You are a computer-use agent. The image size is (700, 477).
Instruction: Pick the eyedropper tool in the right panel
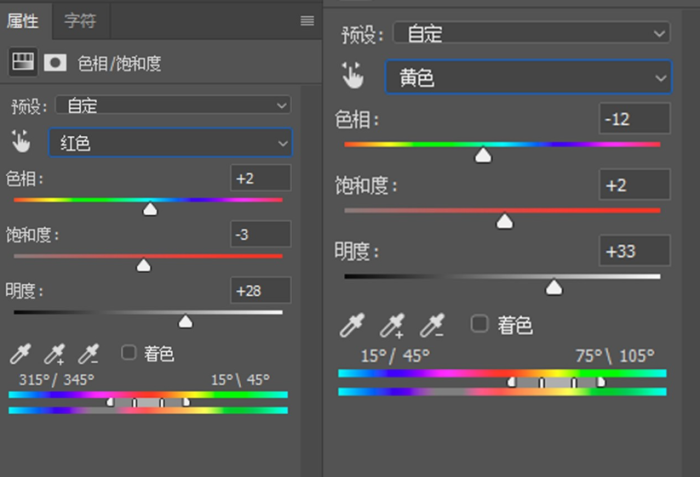pos(352,325)
